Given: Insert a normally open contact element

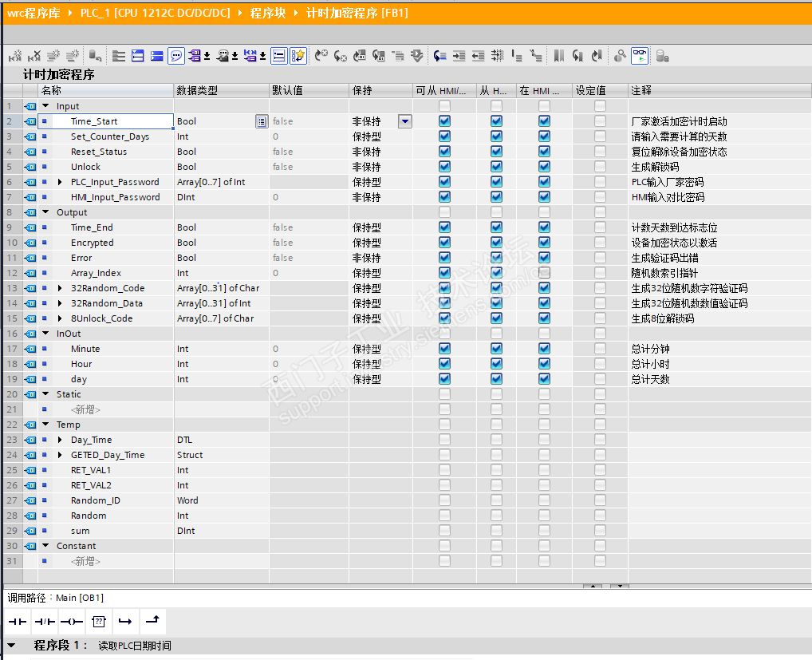Looking at the screenshot, I should point(18,622).
